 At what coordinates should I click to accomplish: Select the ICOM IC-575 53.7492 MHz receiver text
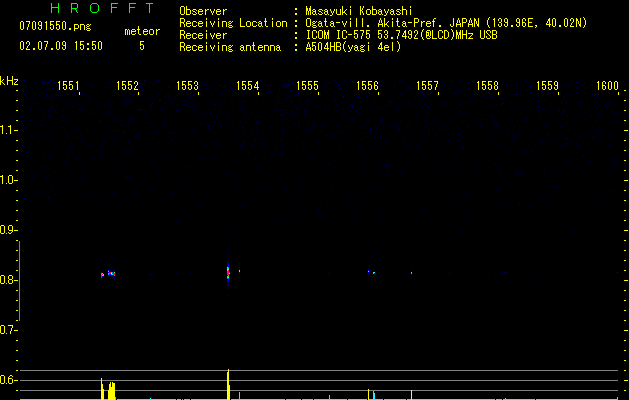(x=402, y=35)
